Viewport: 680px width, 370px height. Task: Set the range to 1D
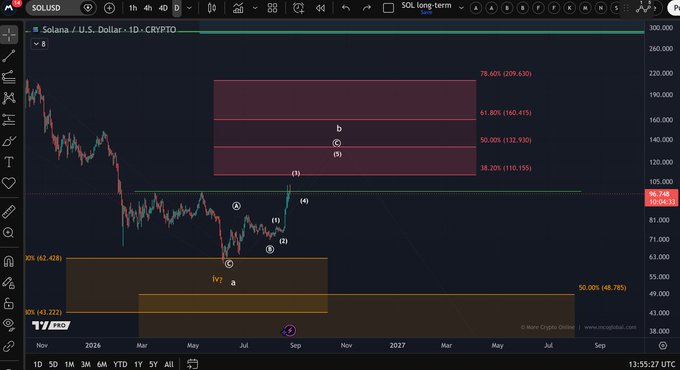pos(38,364)
